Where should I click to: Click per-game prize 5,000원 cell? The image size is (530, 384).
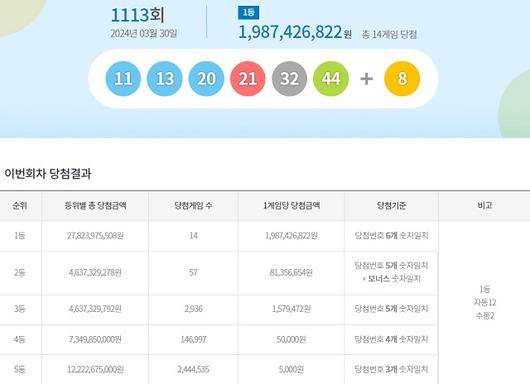click(x=291, y=369)
